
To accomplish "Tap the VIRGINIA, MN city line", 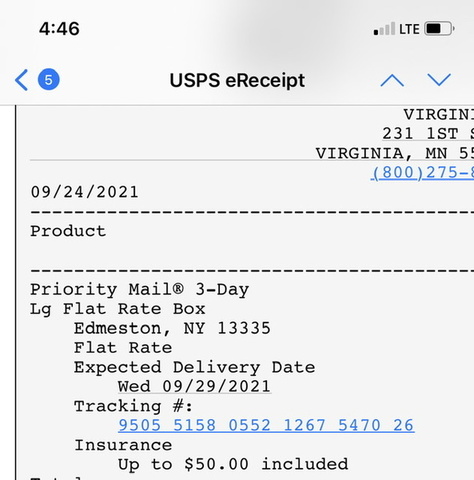I will tap(395, 153).
